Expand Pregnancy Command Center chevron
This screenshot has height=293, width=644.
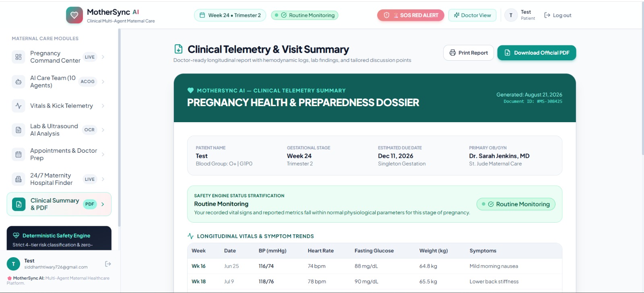(x=103, y=57)
